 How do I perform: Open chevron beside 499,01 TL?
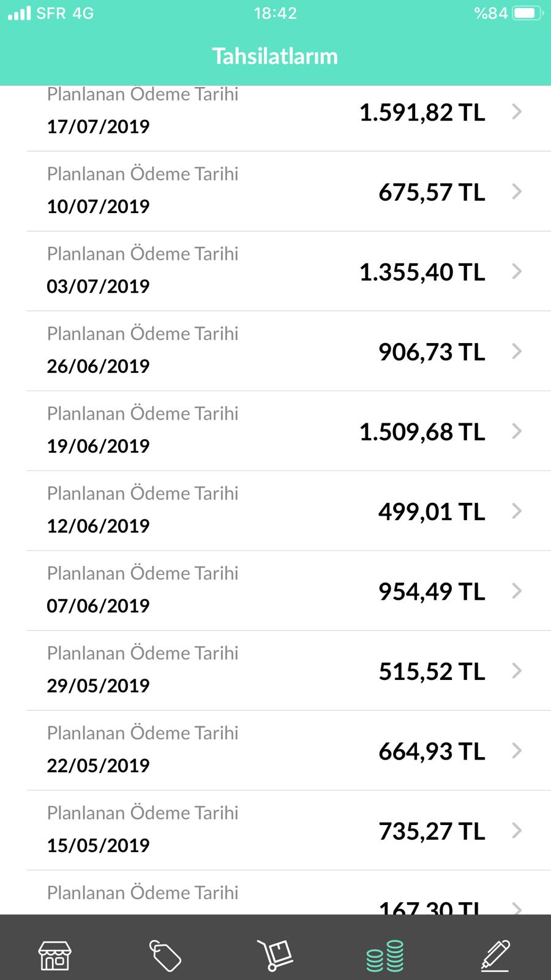click(x=517, y=511)
